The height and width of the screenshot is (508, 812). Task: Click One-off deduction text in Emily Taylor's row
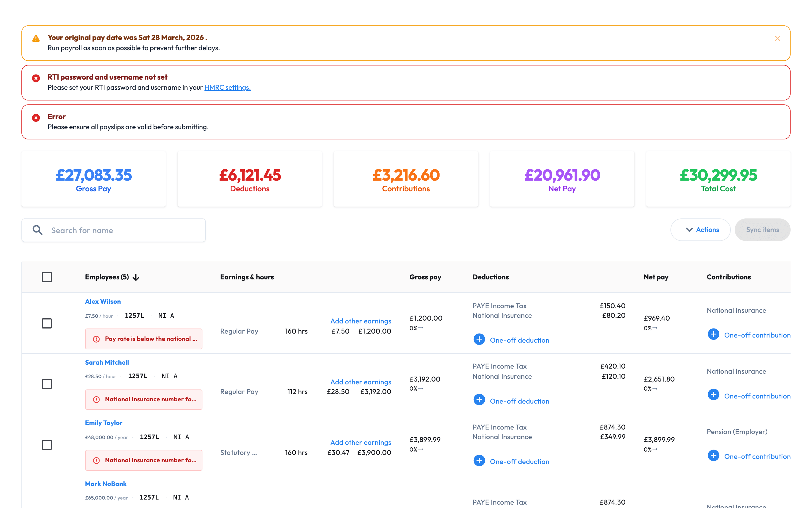pos(519,461)
